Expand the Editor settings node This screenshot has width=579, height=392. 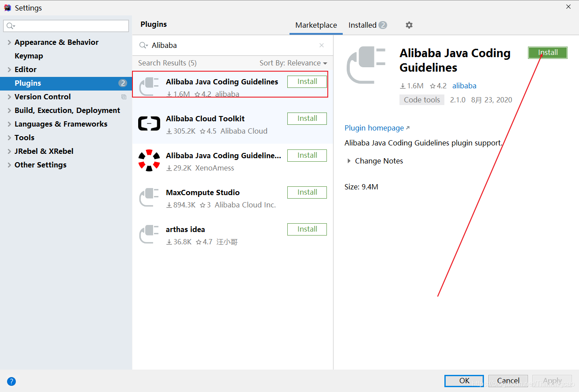9,69
